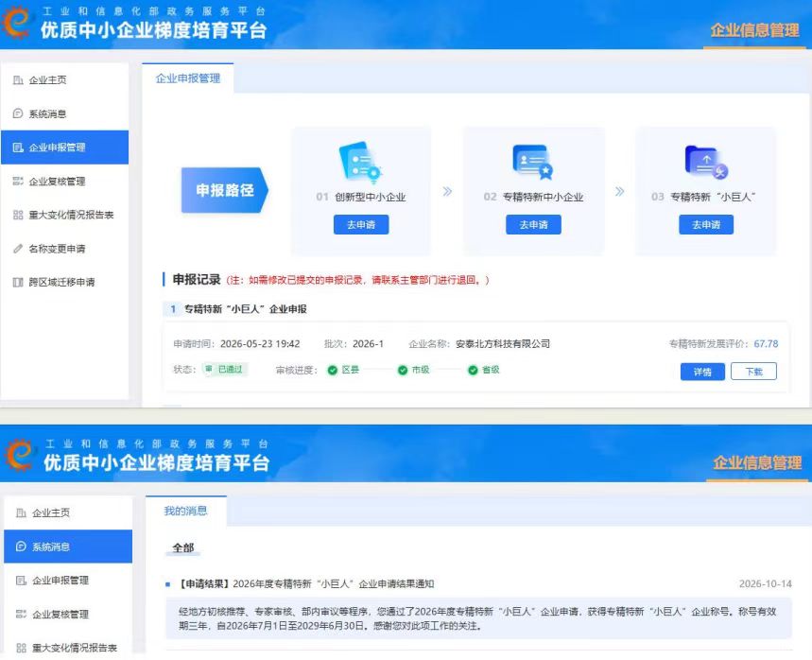The width and height of the screenshot is (812, 660).
Task: Click 重大变化情况报告表 grid icon on the 我的消息 page
Action: [x=21, y=648]
